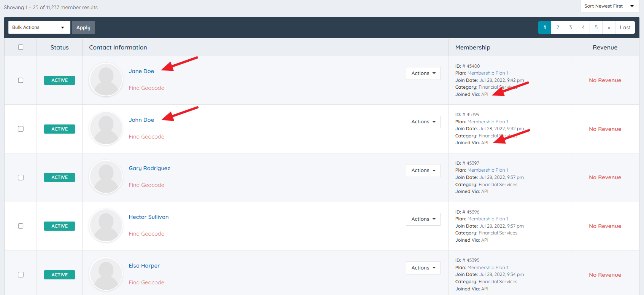Go to pagination page 1

545,27
